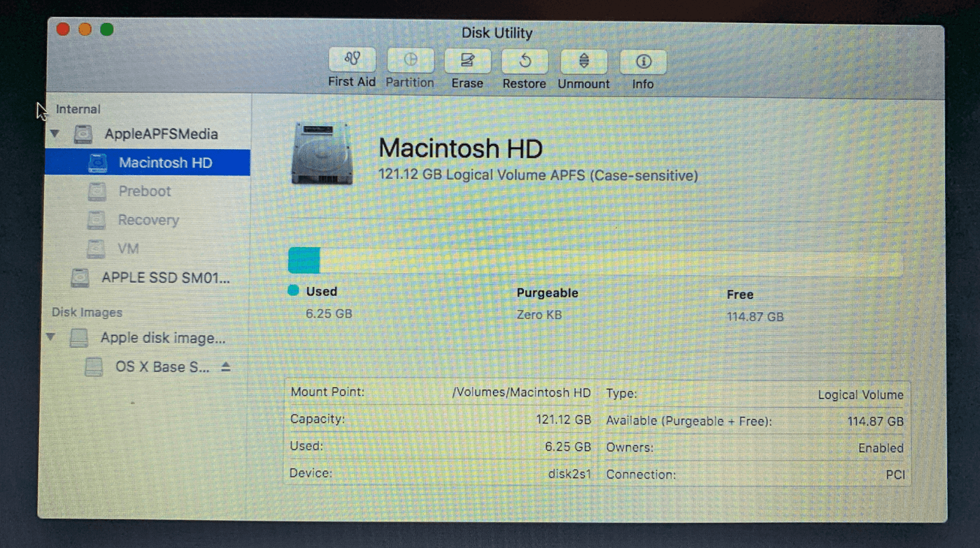Screen dimensions: 980x548
Task: Click the Mount Point /Volumes/Macintosh HD value
Action: coord(521,393)
